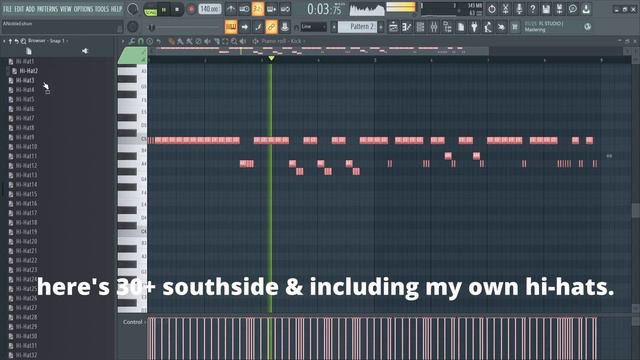This screenshot has height=360, width=640.
Task: Open the speech bubble project info icon
Action: 573,9
